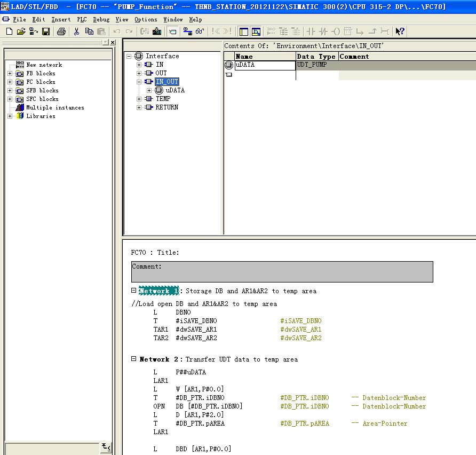Viewport: 476px width, 455px height.
Task: Expand the FB blocks tree node
Action: [10, 74]
